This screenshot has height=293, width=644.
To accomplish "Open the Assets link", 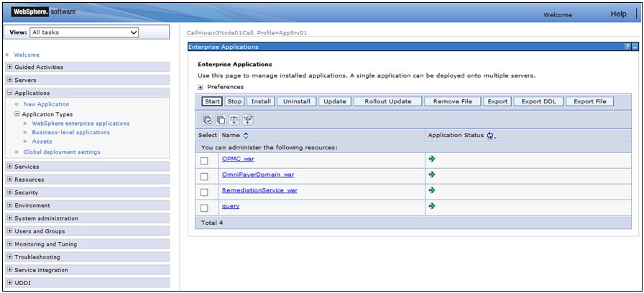I will pos(42,141).
